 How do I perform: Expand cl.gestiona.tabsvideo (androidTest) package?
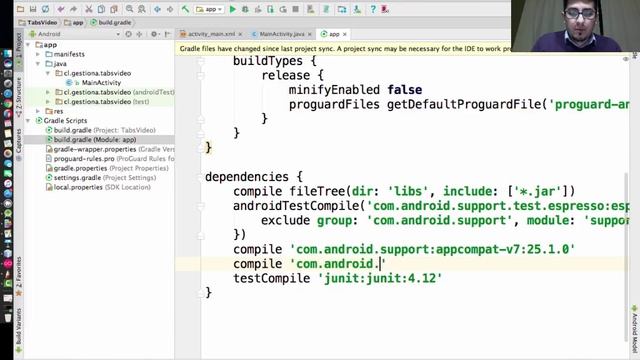[48, 92]
